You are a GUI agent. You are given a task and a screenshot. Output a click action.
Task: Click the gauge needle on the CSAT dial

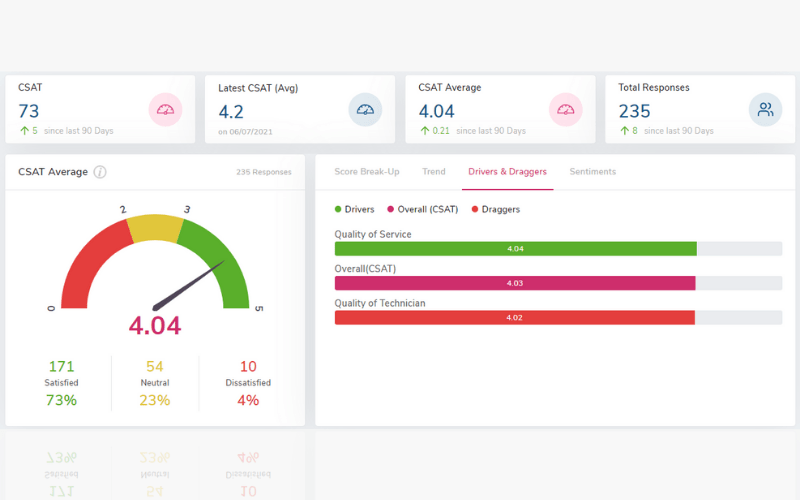188,286
